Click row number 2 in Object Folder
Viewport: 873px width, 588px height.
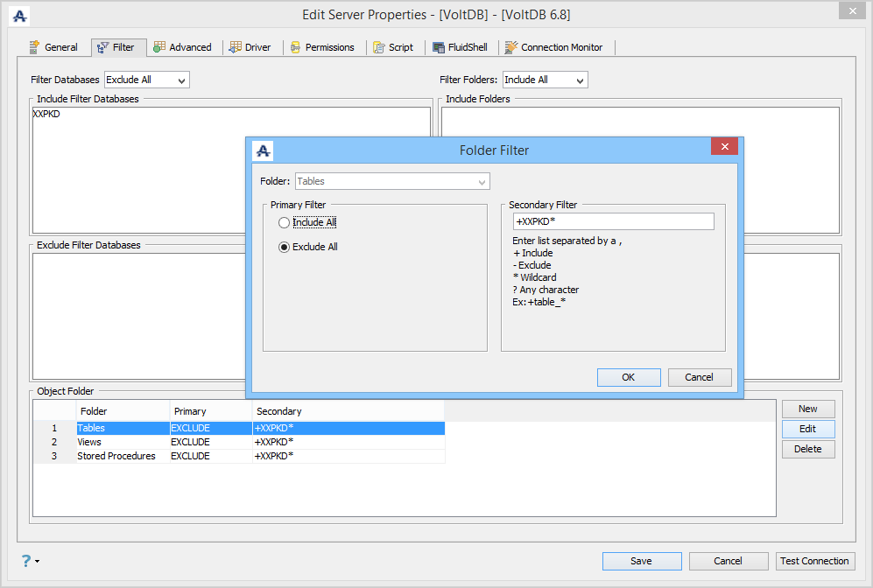(x=54, y=442)
